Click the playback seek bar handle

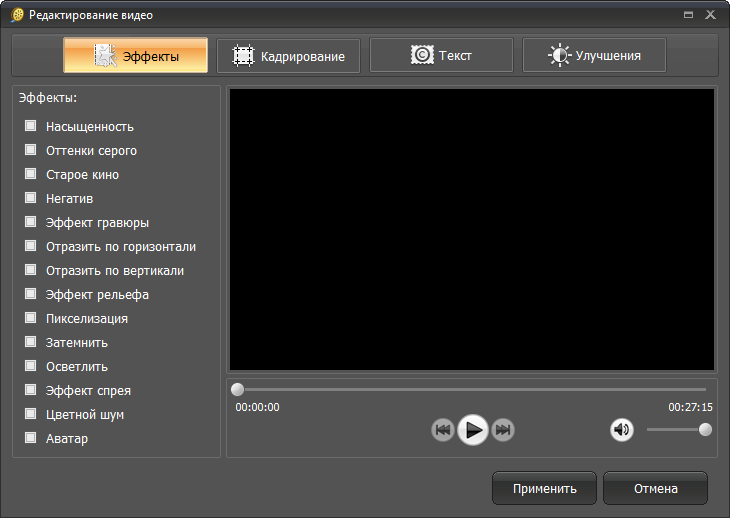[237, 389]
